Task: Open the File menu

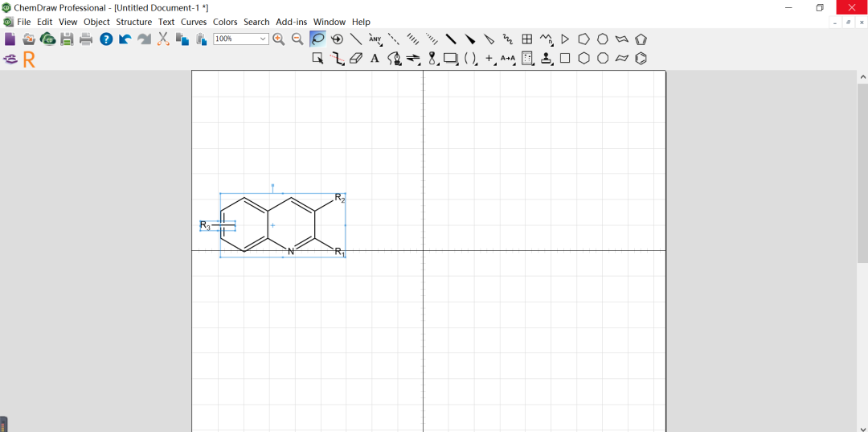Action: 24,23
